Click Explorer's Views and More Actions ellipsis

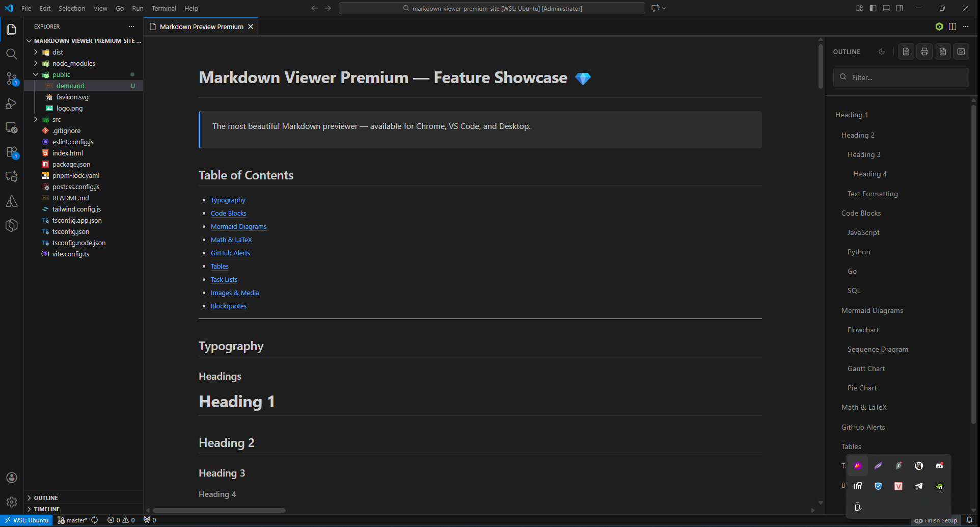[x=131, y=27]
